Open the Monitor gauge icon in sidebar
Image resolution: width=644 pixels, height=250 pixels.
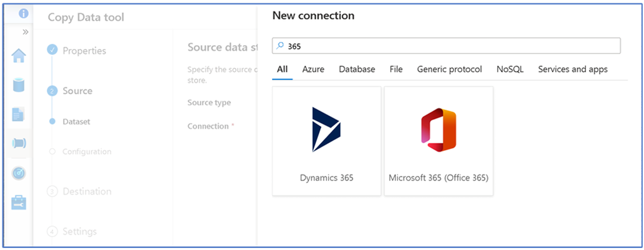[x=19, y=173]
